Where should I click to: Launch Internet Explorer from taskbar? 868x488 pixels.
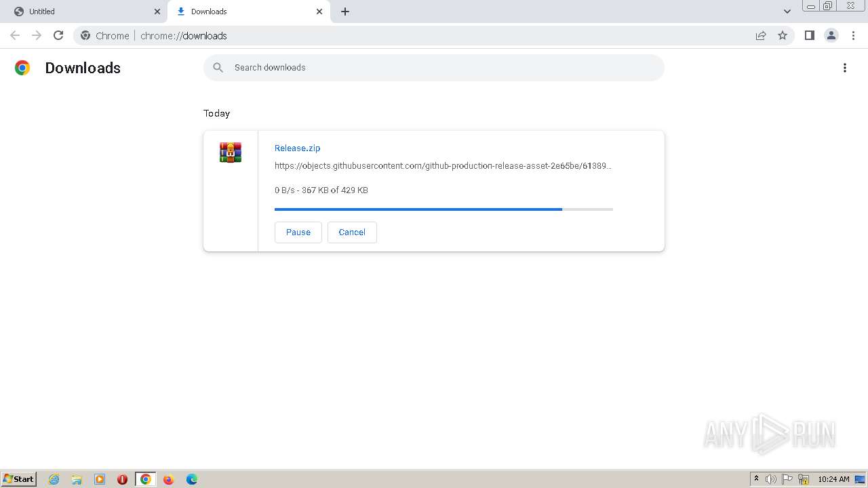54,479
